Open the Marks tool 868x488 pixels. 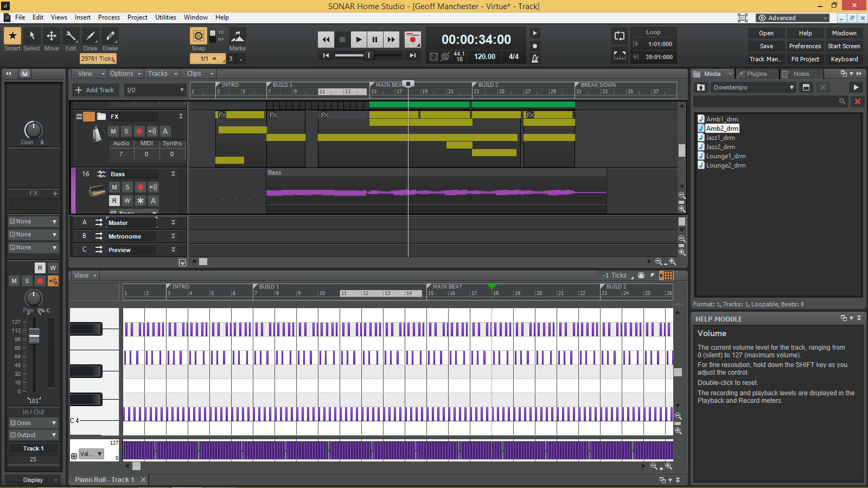(238, 36)
